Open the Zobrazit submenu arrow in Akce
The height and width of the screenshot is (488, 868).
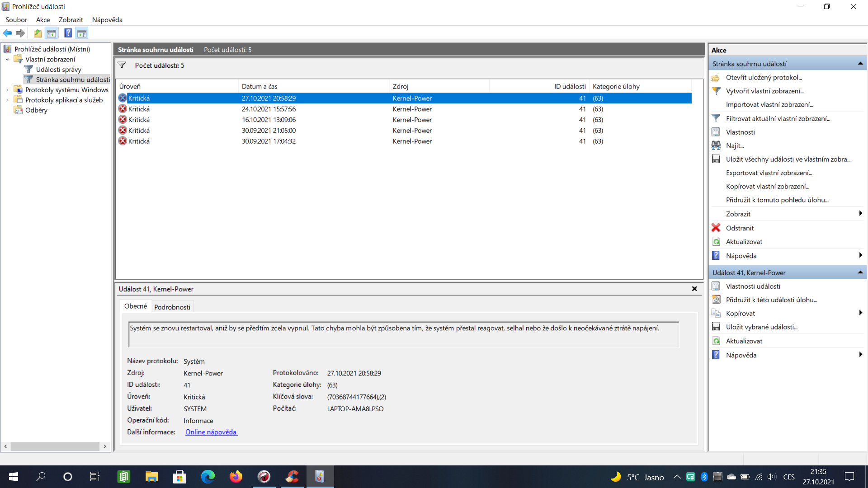860,214
